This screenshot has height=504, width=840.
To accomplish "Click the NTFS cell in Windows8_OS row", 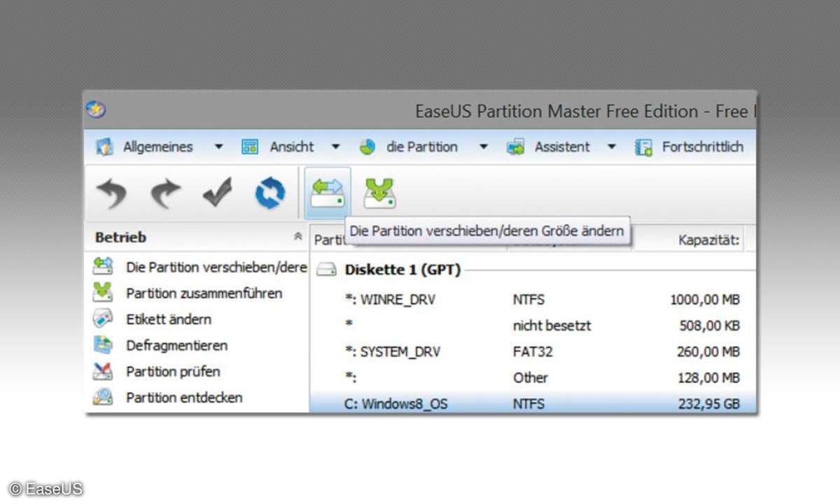I will [x=528, y=404].
